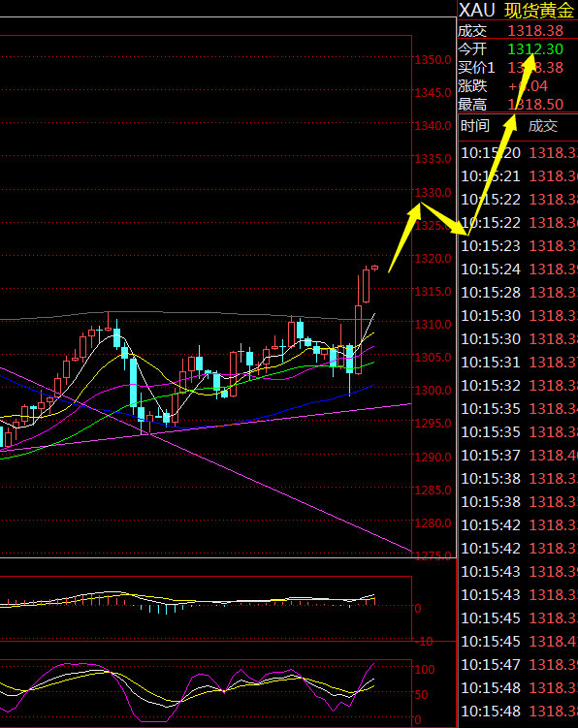Select the 10:15:21 tick row
578x728 pixels.
519,176
